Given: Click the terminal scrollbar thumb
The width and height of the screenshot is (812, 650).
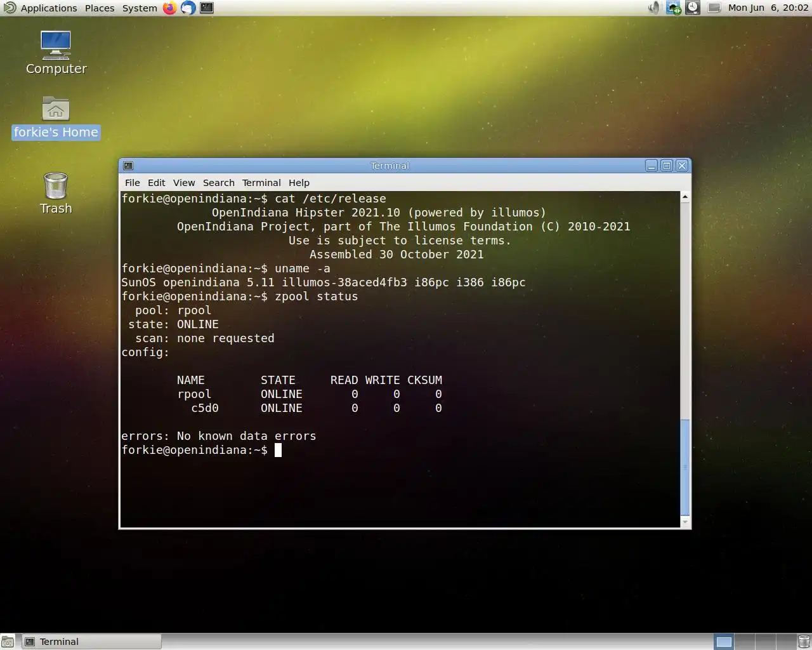Looking at the screenshot, I should (685, 467).
